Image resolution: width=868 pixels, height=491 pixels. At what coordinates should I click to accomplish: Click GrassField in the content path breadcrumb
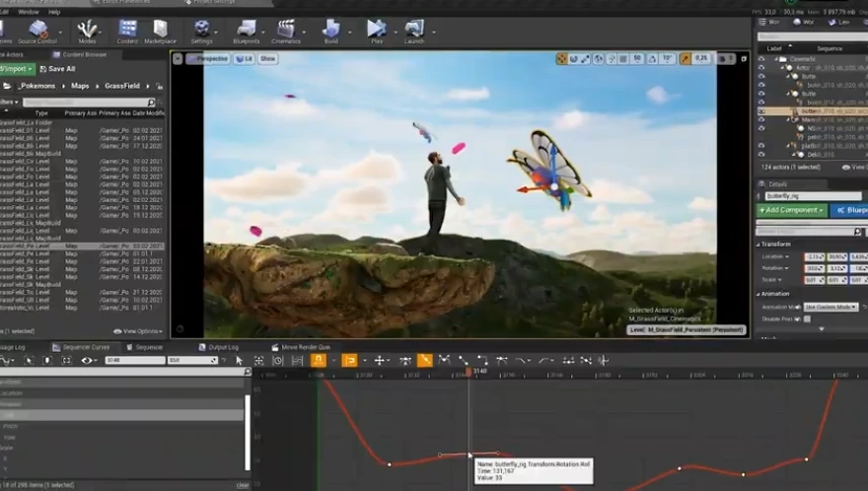pos(124,86)
